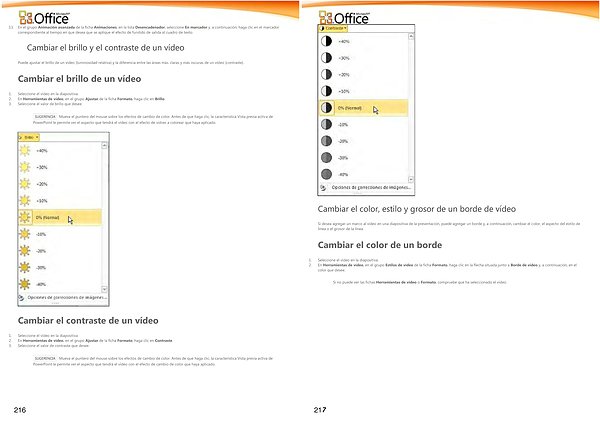Pick the -30% contrast circle icon
The height and width of the screenshot is (424, 600).
[x=326, y=158]
